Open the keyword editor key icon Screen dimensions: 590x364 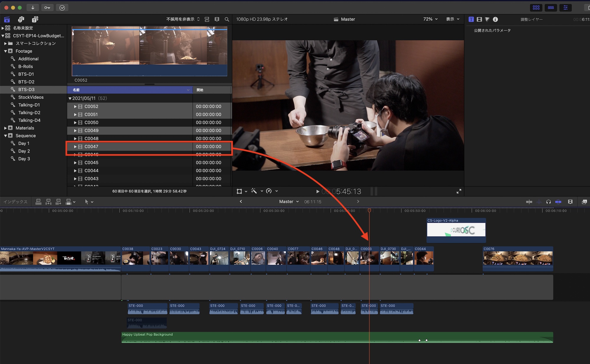click(x=47, y=8)
